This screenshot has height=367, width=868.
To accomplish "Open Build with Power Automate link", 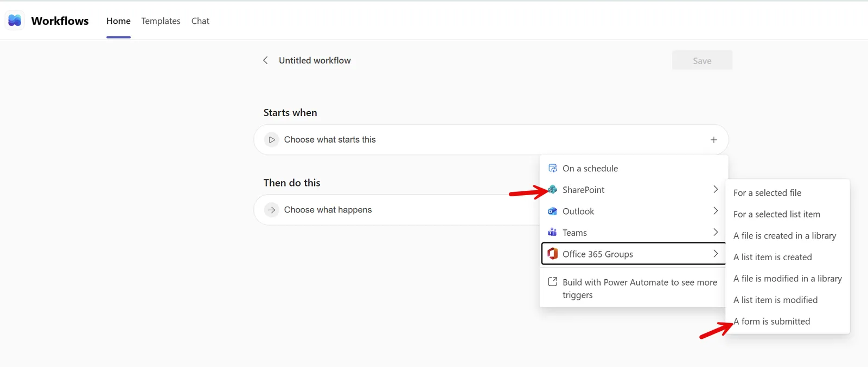I will [x=633, y=288].
